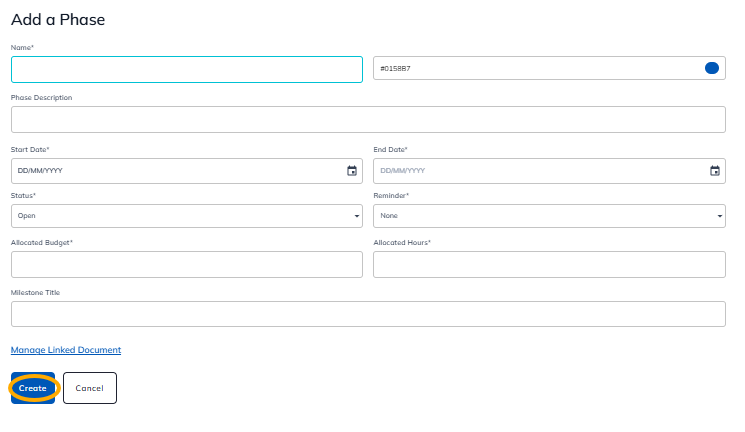
Task: Click the "Phase Description" label text
Action: tap(41, 98)
